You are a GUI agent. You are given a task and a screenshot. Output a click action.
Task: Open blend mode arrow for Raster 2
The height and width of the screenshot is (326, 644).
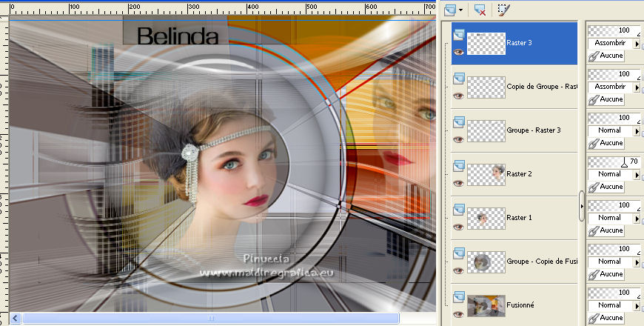tap(637, 175)
